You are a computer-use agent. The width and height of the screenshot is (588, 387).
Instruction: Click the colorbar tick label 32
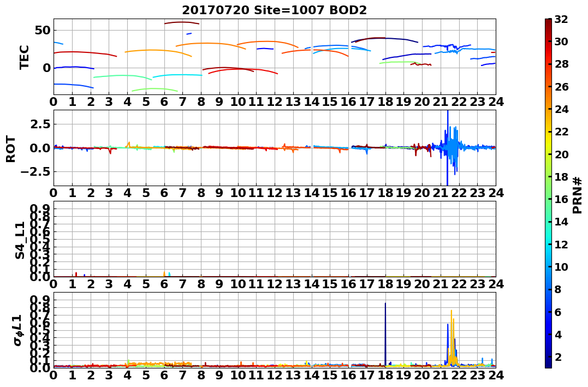click(x=561, y=19)
